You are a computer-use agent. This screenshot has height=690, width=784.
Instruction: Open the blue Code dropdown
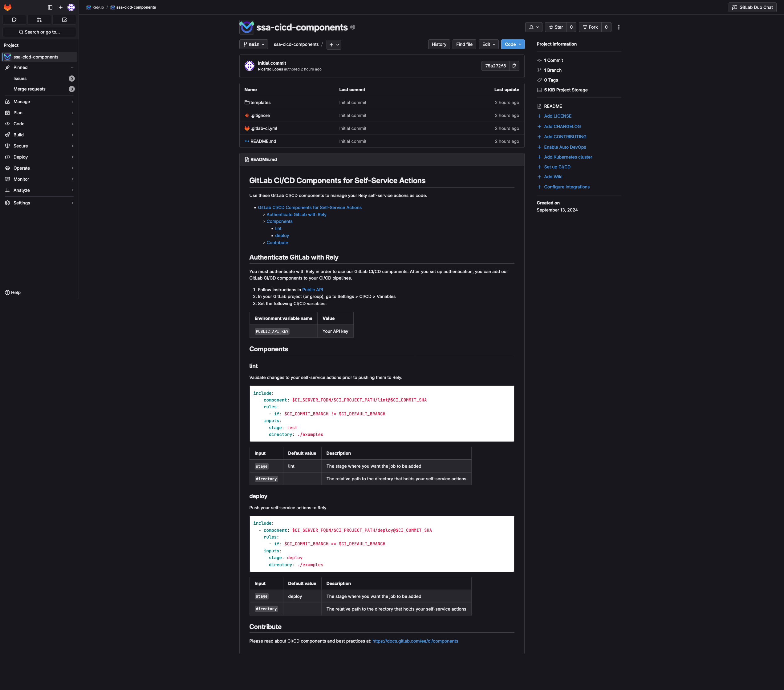[512, 44]
